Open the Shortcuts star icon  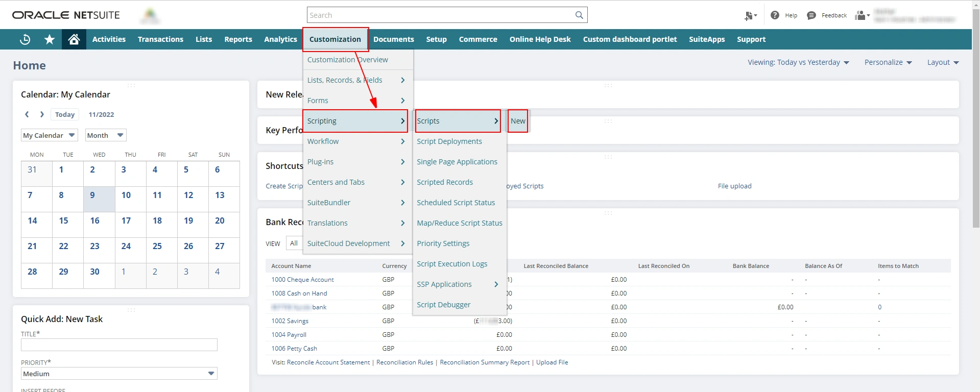point(50,39)
